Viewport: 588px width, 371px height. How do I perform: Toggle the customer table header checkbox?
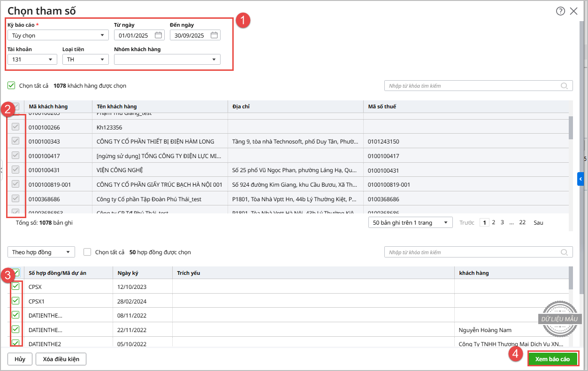coord(15,106)
